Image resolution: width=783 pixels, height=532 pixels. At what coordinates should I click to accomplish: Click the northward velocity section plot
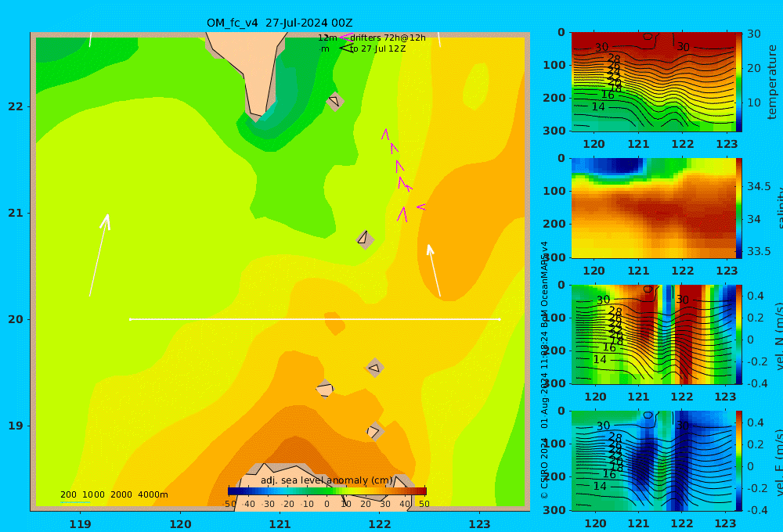[x=654, y=334]
